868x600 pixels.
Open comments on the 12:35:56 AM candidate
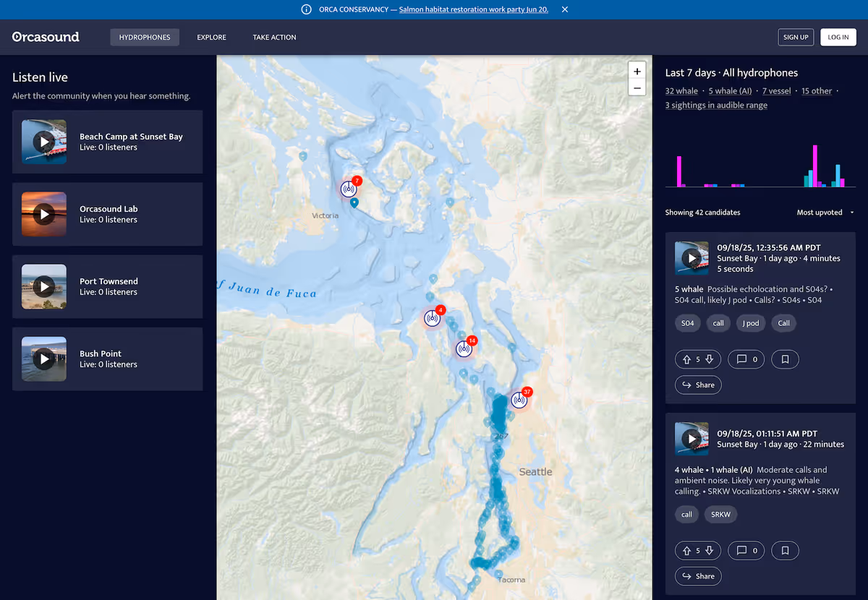coord(746,359)
